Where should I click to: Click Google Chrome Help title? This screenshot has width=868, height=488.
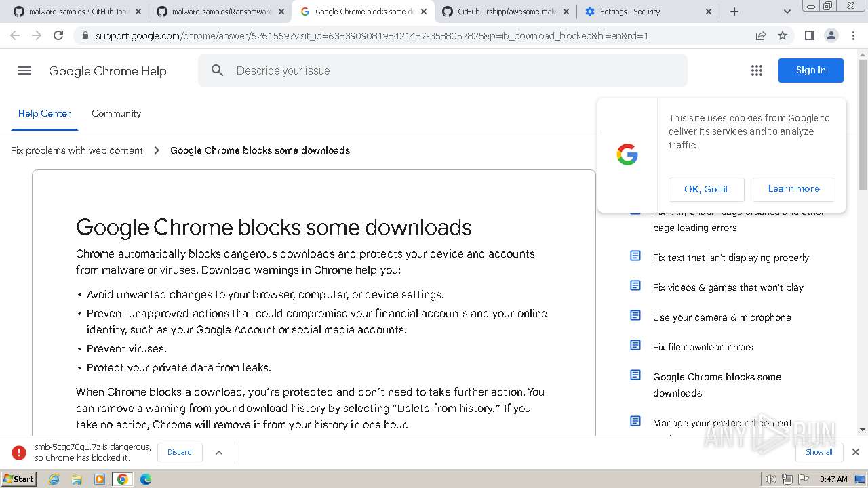click(x=108, y=71)
